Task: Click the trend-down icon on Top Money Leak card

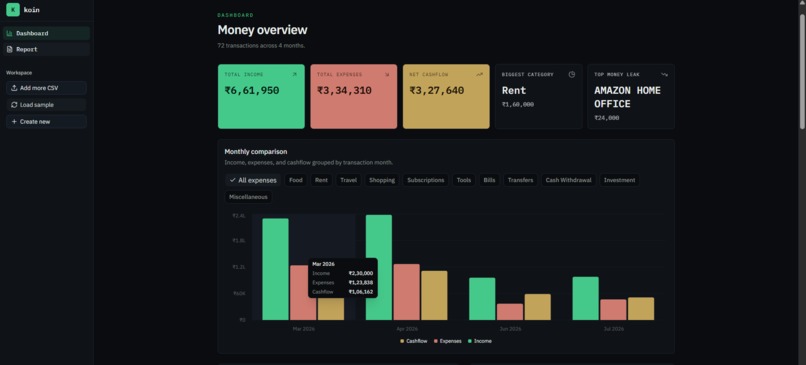Action: [x=664, y=75]
